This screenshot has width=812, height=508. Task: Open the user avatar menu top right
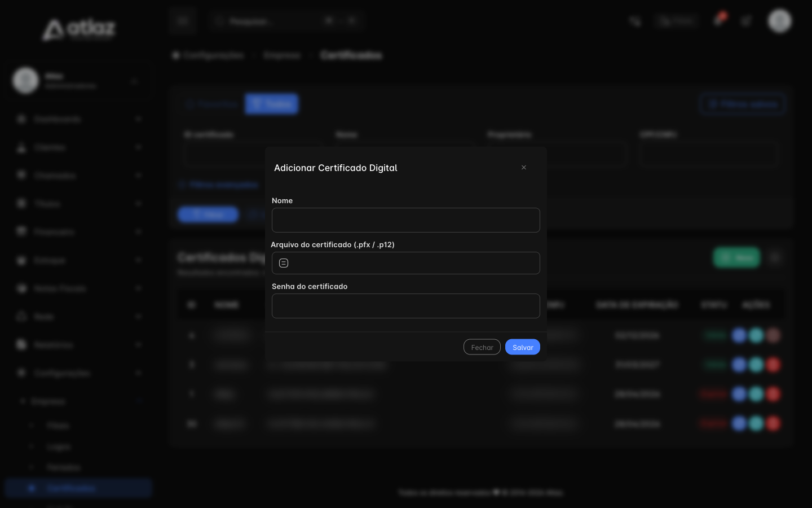point(780,21)
